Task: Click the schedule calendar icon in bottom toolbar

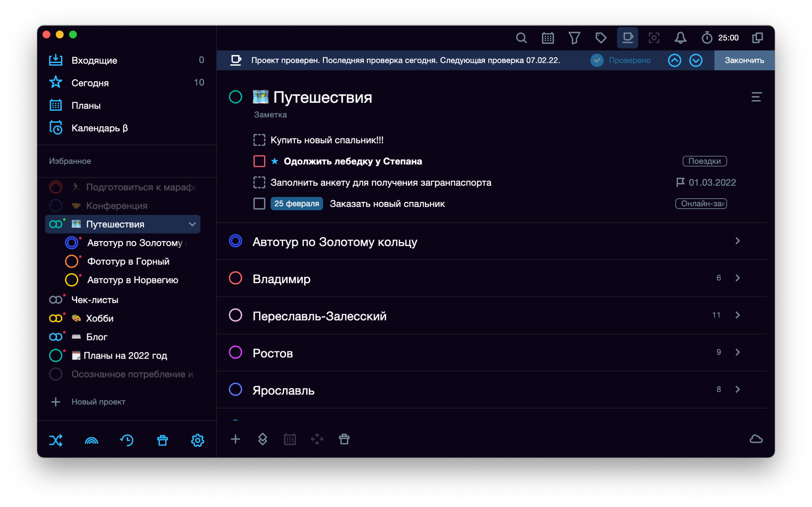Action: tap(290, 439)
